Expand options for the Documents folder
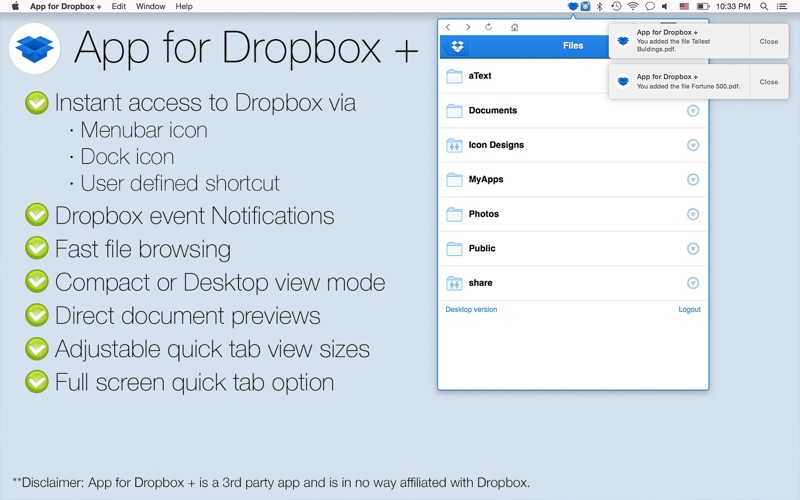This screenshot has height=500, width=800. 693,111
